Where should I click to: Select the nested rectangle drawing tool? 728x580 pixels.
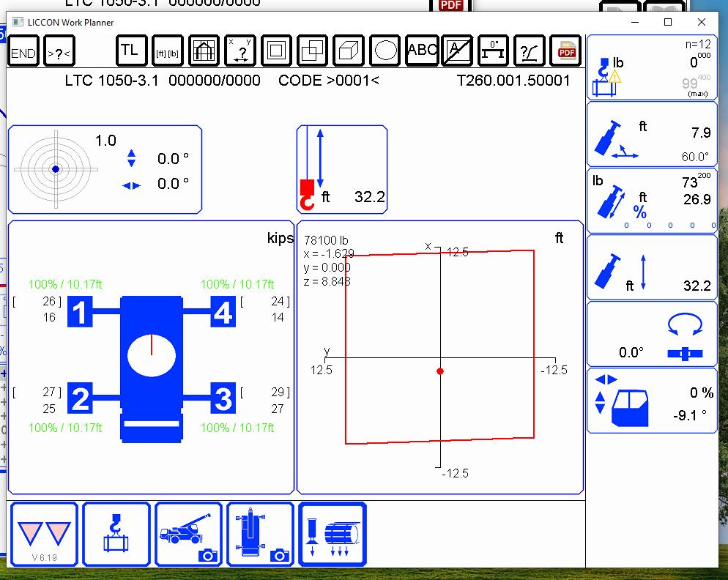(276, 51)
